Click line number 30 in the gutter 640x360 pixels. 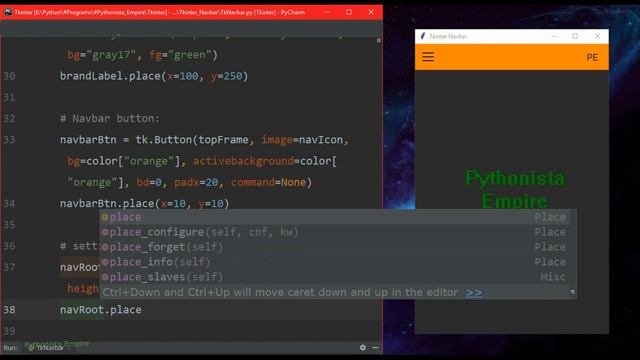pos(9,76)
